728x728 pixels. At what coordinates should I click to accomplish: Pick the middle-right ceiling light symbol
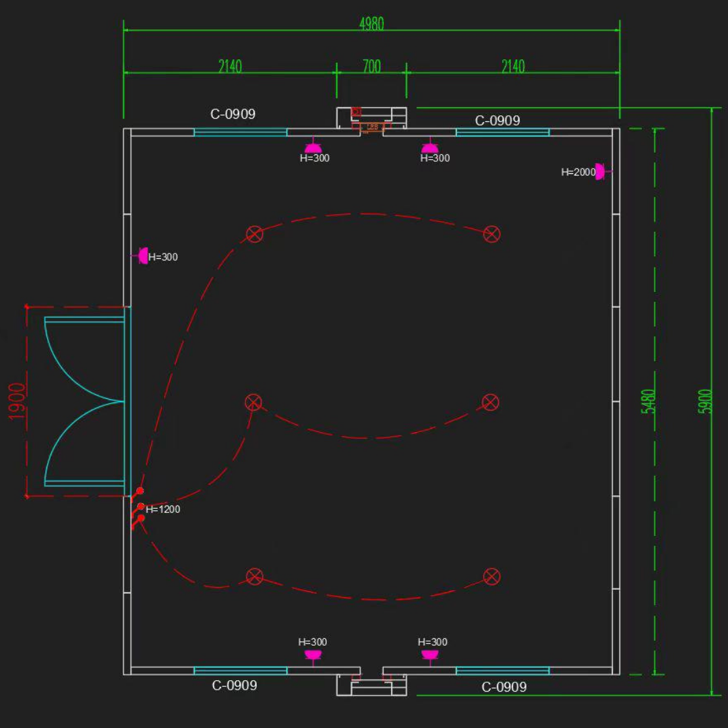490,402
